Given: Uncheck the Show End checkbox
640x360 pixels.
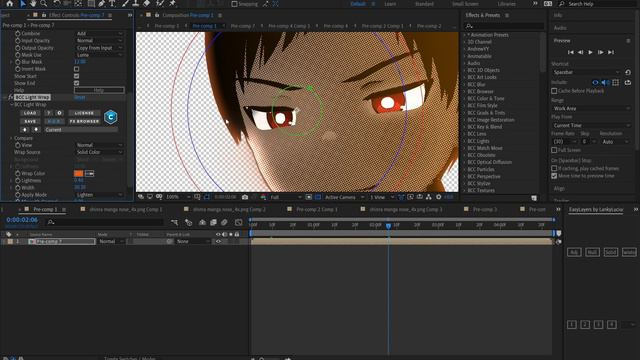Looking at the screenshot, I should [76, 83].
